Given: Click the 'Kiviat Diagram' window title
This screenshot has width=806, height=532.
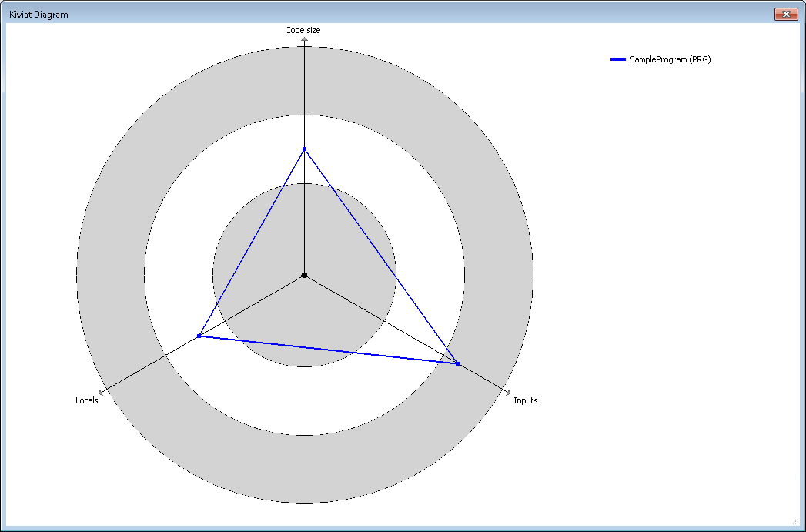Looking at the screenshot, I should 38,15.
